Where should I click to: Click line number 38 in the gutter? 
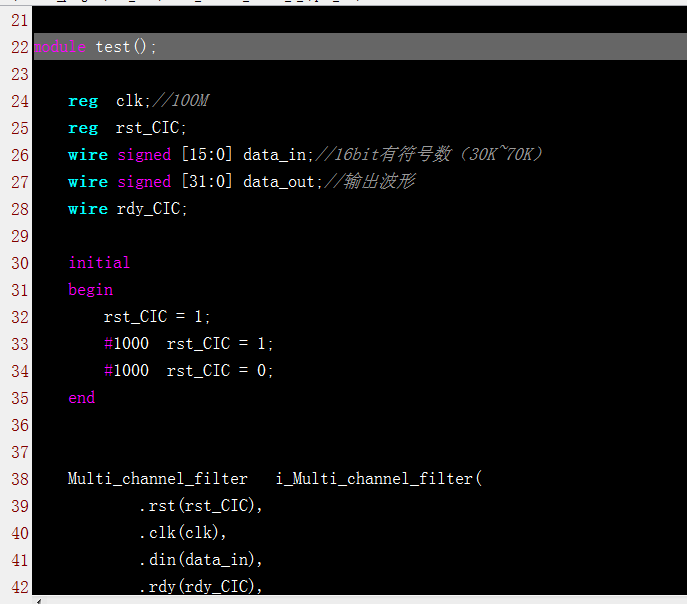pos(19,479)
